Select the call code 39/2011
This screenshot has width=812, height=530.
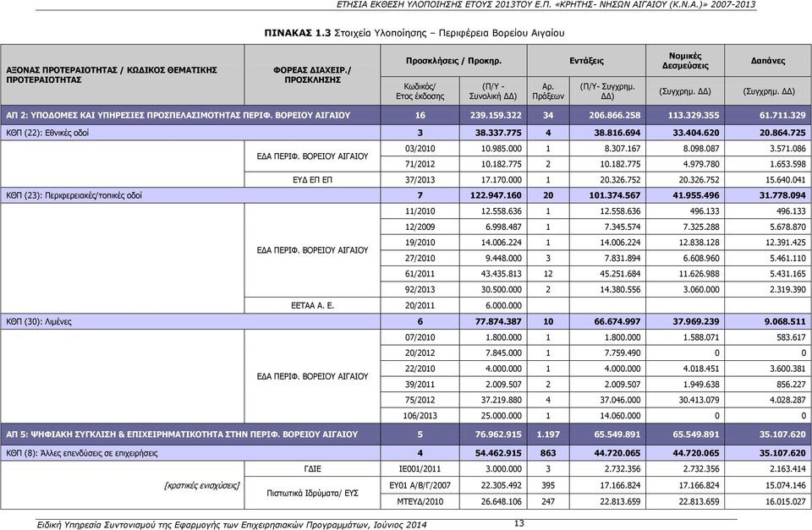coord(420,385)
